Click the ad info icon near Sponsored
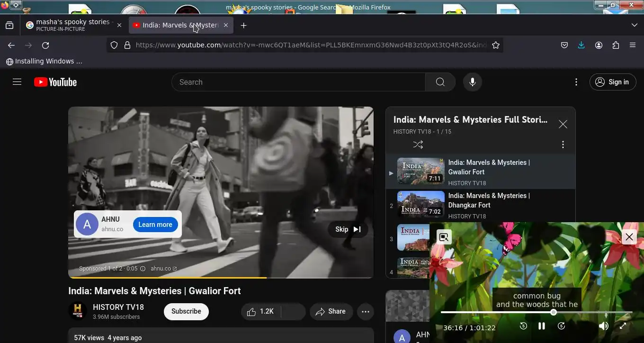The width and height of the screenshot is (644, 343). [x=143, y=269]
